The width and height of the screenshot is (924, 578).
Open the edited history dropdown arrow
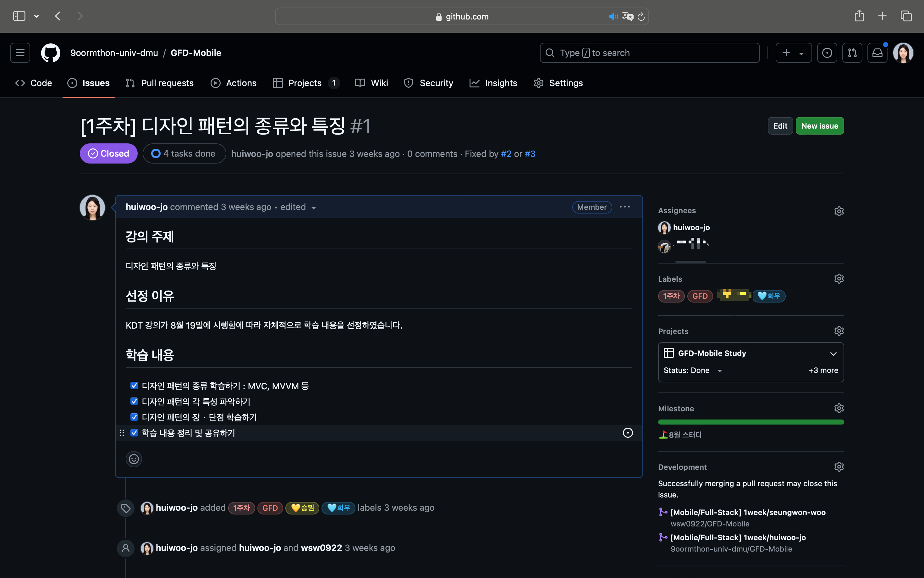[x=314, y=208]
